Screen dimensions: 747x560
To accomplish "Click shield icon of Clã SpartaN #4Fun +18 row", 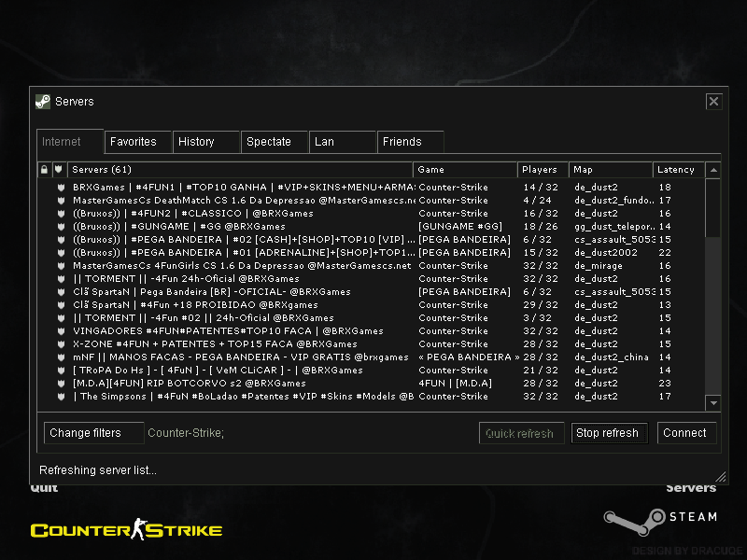I will pos(61,305).
